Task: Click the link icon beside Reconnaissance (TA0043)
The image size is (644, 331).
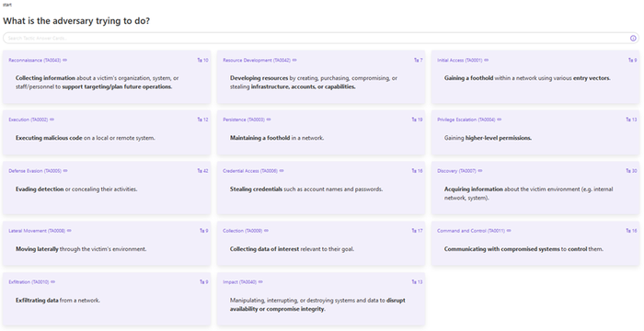Action: pos(65,60)
